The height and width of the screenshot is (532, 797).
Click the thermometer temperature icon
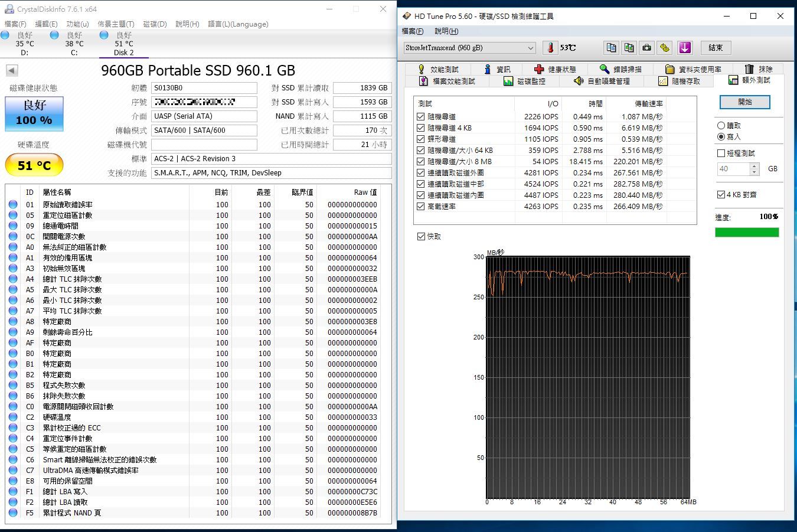coord(550,48)
